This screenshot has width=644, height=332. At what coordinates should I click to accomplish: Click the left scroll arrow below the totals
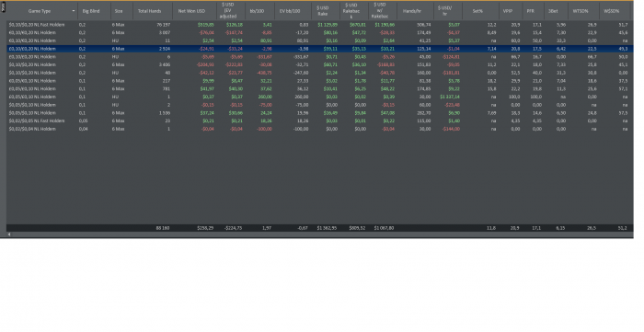tap(9, 235)
